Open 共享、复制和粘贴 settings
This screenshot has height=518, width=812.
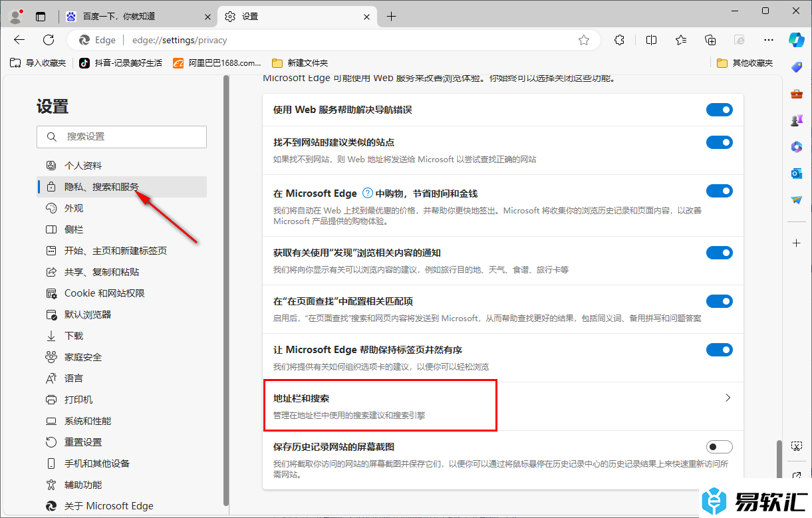[x=122, y=272]
